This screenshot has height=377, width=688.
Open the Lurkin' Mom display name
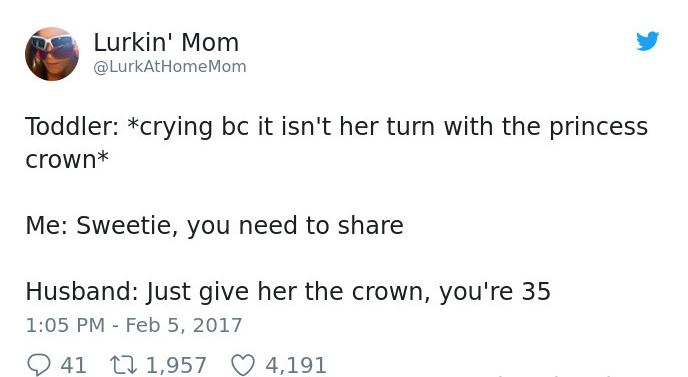point(166,43)
